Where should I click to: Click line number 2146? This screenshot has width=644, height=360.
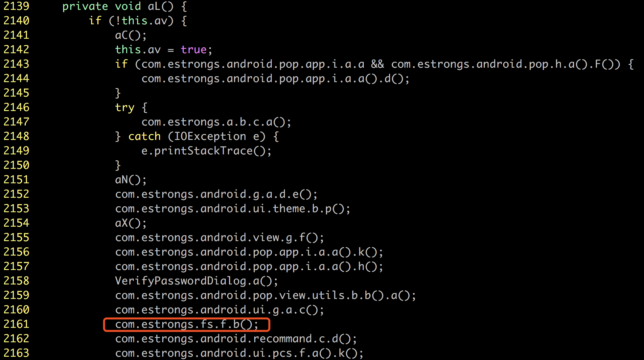click(x=16, y=107)
